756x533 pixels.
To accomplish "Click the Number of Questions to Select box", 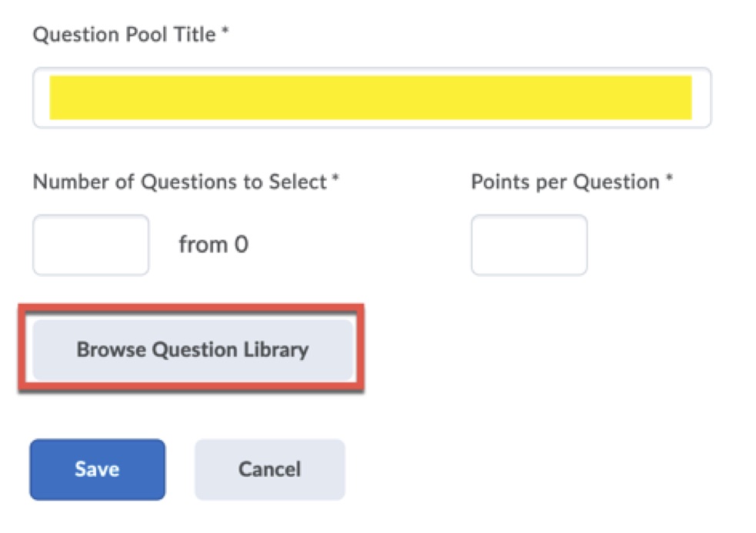I will click(90, 245).
